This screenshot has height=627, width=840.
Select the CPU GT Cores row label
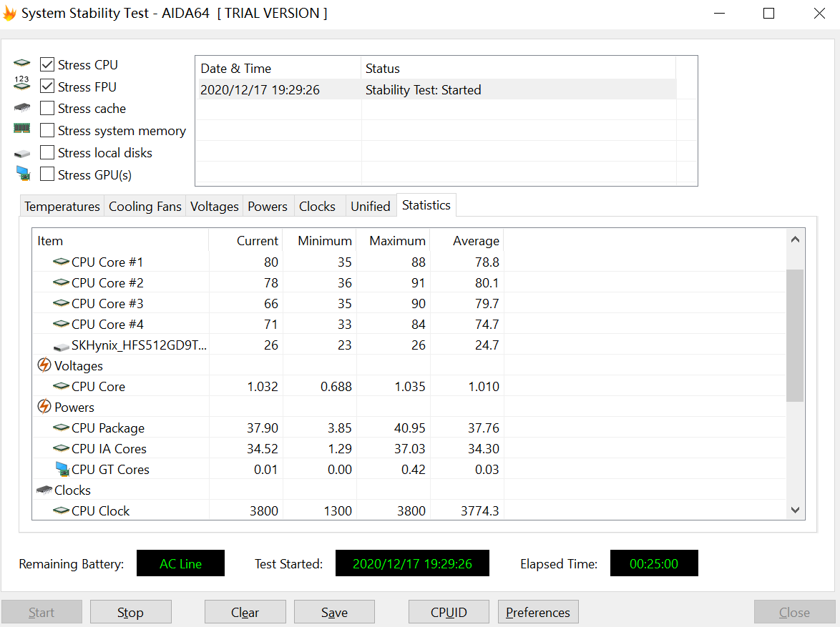(110, 470)
